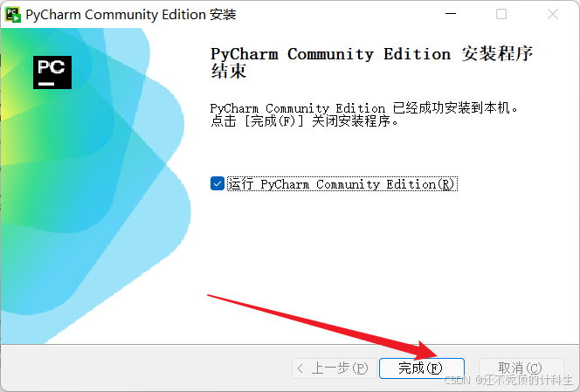The height and width of the screenshot is (392, 580).
Task: Click the title bar text PyCharm Community Edition 安装
Action: (x=131, y=15)
